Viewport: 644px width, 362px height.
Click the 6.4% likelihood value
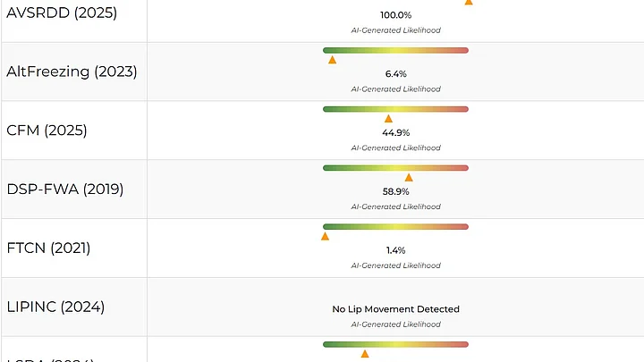395,73
